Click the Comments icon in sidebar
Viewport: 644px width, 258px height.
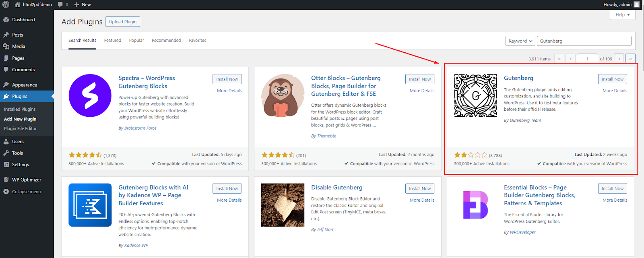pos(6,69)
